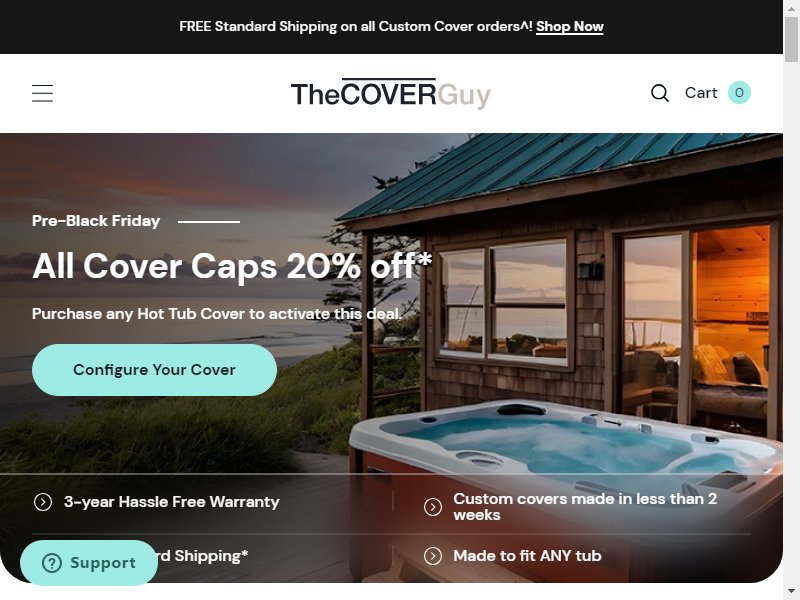
Task: Click the TheCoverGuy logo
Action: (x=391, y=94)
